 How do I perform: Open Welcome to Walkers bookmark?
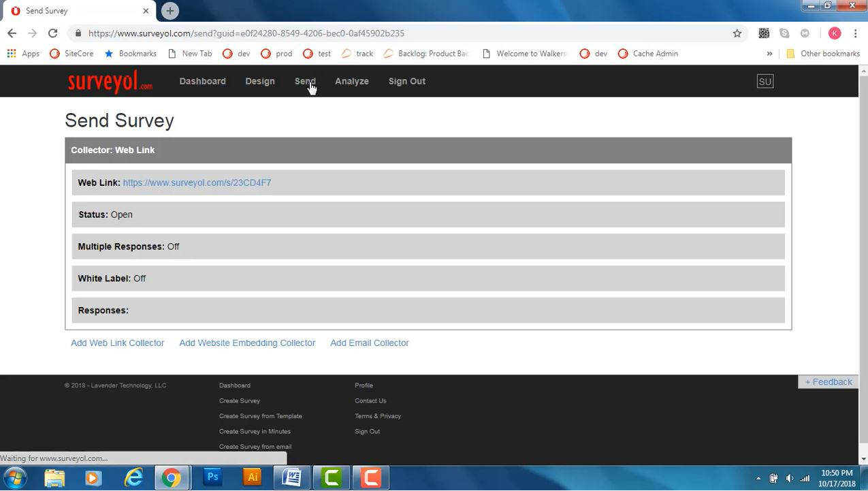click(x=524, y=54)
